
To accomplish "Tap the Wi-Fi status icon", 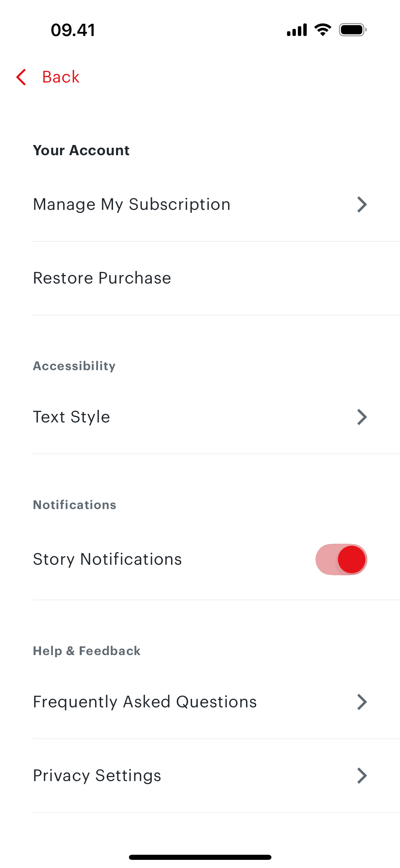I will click(x=323, y=30).
